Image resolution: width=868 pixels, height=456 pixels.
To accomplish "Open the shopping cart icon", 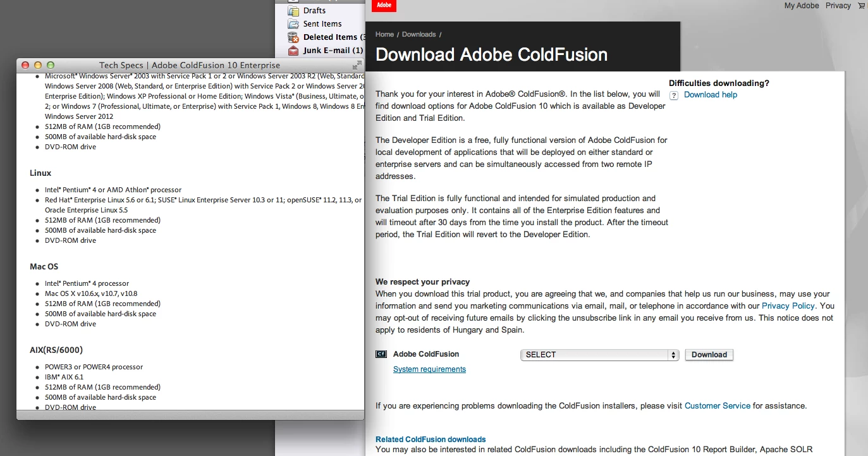I will pos(862,6).
